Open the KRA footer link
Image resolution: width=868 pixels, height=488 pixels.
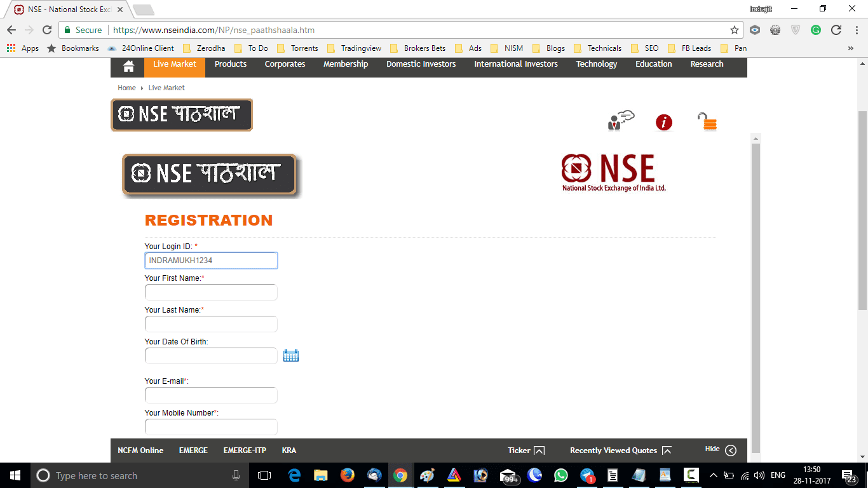pos(289,451)
